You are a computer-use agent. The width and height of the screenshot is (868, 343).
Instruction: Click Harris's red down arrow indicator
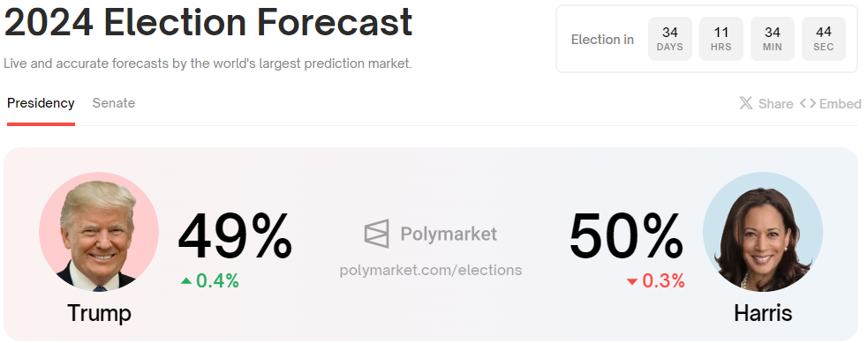pyautogui.click(x=632, y=281)
